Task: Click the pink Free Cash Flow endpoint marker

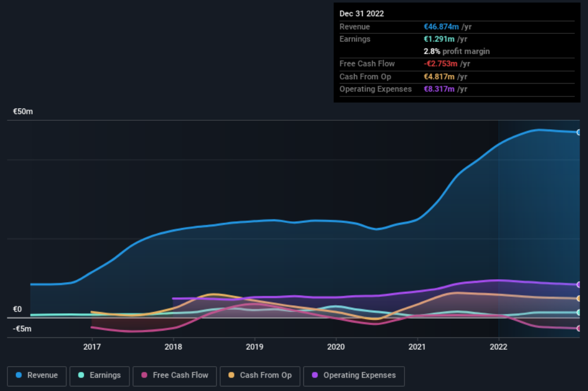Action: tap(578, 328)
